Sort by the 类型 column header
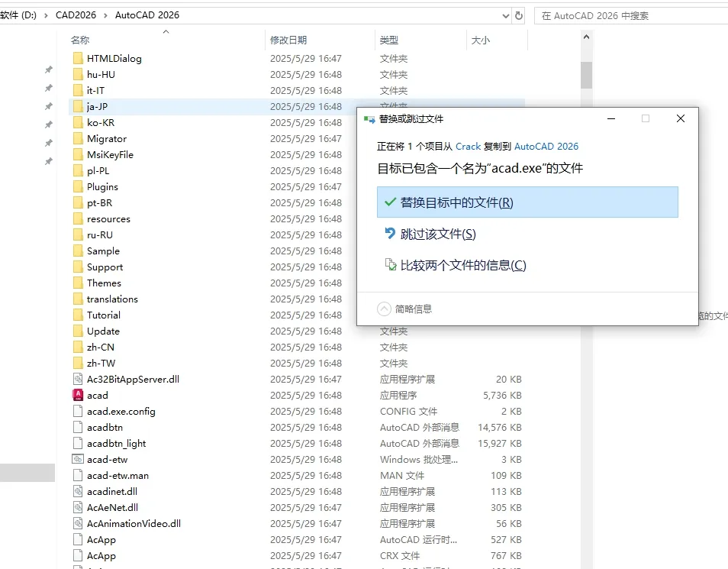This screenshot has height=569, width=728. click(x=388, y=40)
